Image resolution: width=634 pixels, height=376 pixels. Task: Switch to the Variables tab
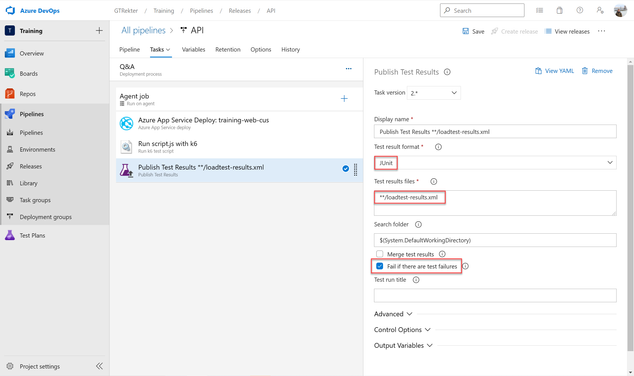(193, 49)
